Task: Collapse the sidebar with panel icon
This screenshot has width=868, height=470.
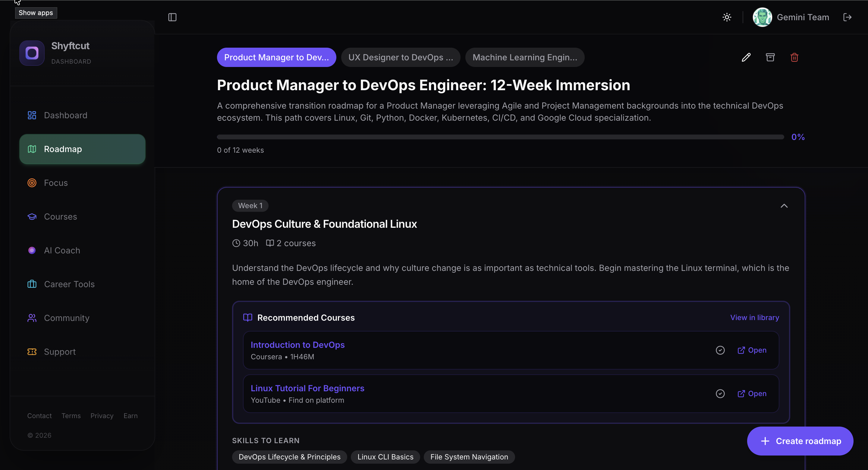Action: pos(172,17)
